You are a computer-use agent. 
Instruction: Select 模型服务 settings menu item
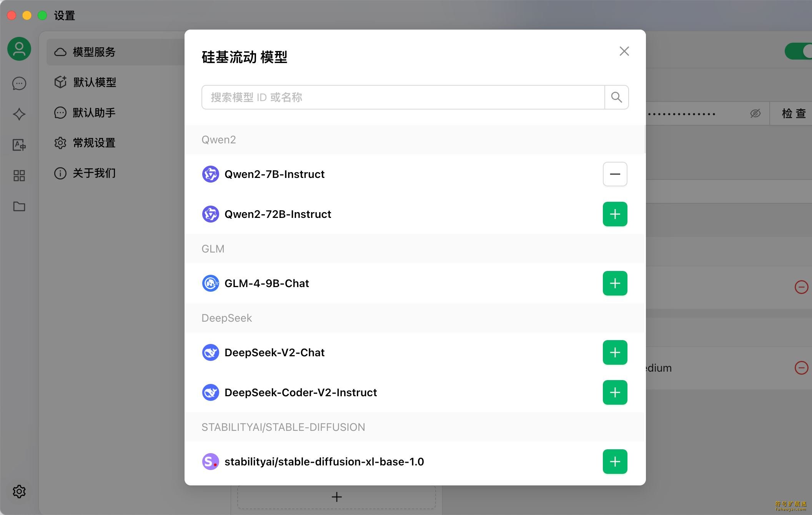coord(115,52)
